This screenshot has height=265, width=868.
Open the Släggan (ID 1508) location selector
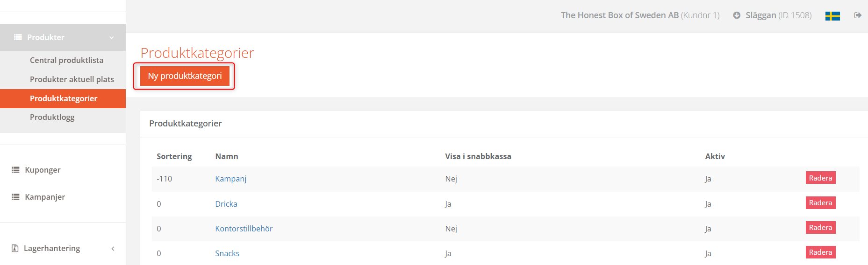click(778, 15)
